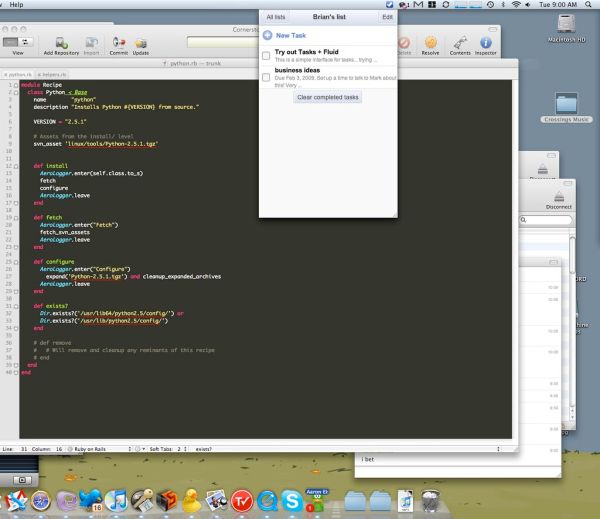The image size is (600, 519).
Task: Check the 'Try out Tasks + Fluid' checkbox
Action: point(266,55)
